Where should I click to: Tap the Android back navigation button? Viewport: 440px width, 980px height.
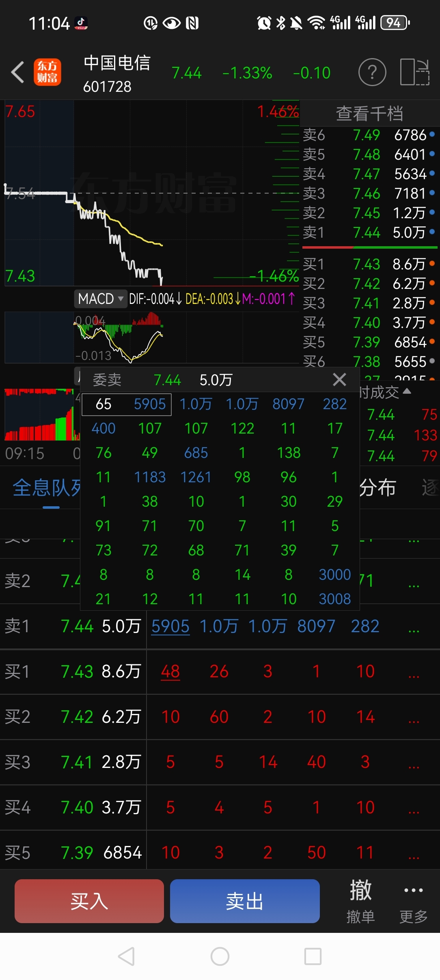tap(126, 956)
